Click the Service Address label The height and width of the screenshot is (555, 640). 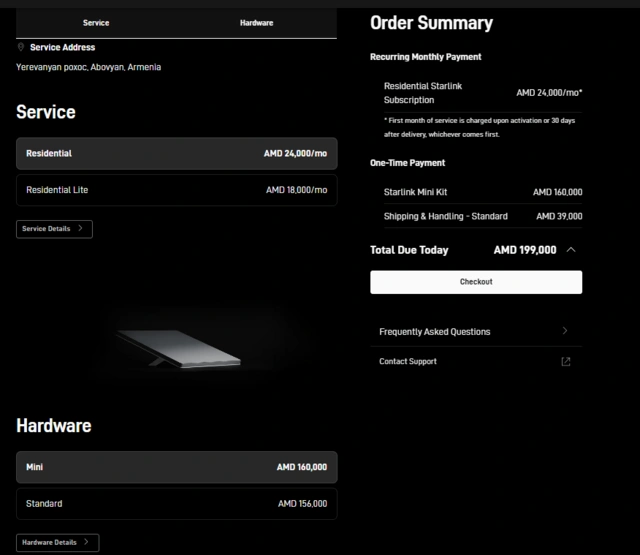[x=62, y=47]
